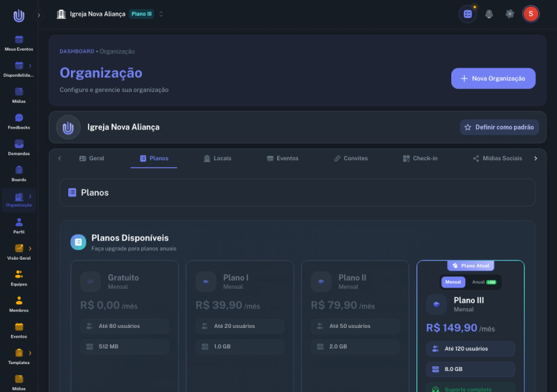Click the Plano Atual badge
557x392 pixels.
click(x=471, y=266)
